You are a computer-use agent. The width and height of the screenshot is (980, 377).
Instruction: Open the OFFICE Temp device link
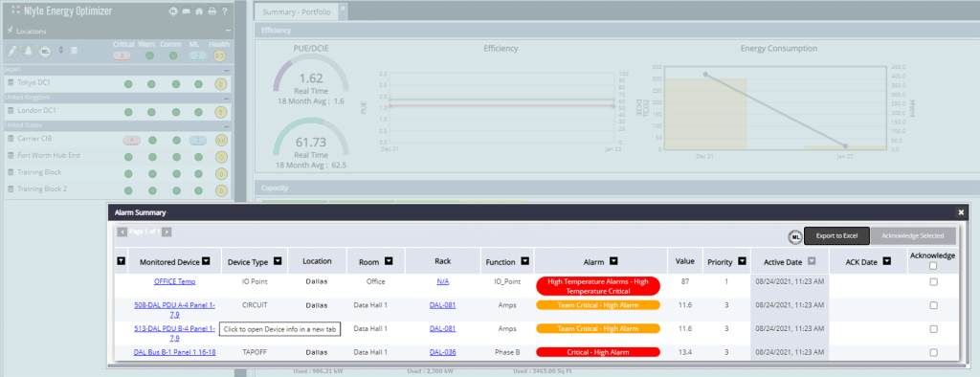click(174, 282)
